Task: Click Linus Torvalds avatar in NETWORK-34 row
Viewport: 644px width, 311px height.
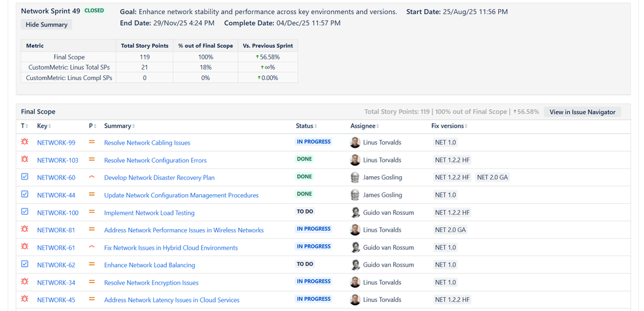Action: (x=355, y=282)
